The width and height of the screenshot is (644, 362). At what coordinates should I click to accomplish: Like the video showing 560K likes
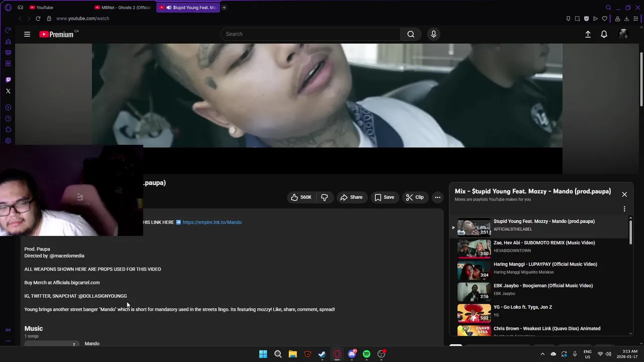[301, 197]
